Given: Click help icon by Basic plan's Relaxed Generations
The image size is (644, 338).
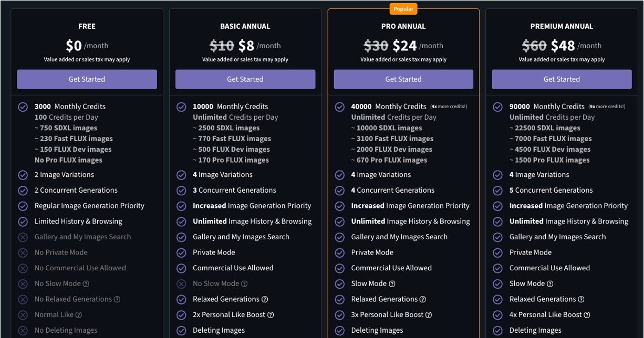Looking at the screenshot, I should [265, 300].
